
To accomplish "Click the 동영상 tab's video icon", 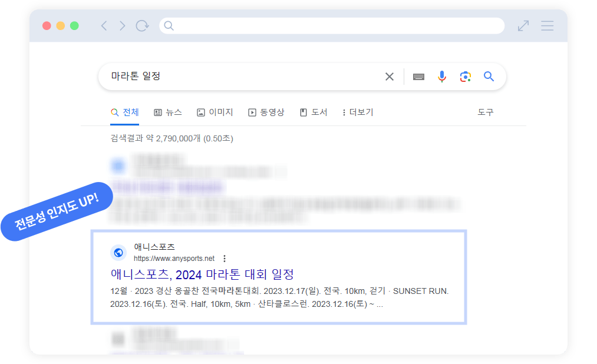I will [252, 112].
